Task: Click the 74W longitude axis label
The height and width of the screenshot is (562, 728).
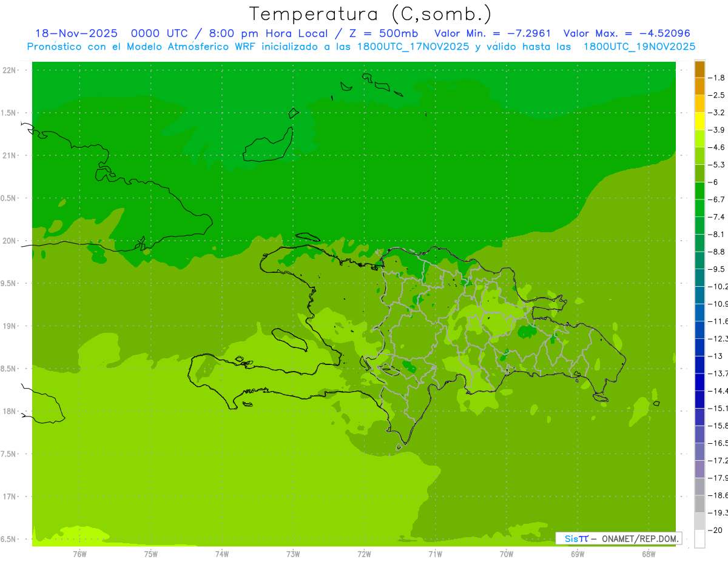Action: [x=222, y=554]
